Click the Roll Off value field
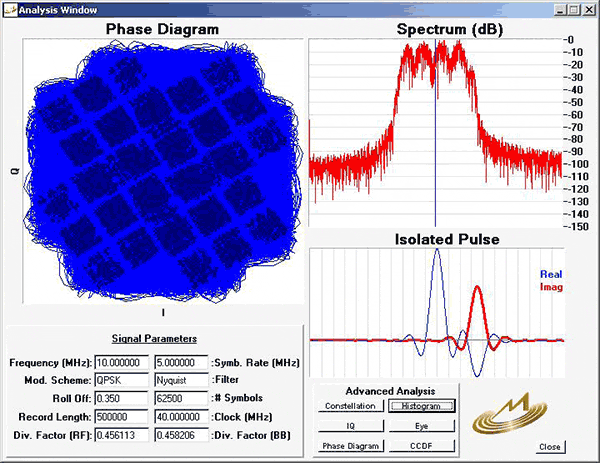This screenshot has height=463, width=600. click(x=122, y=398)
